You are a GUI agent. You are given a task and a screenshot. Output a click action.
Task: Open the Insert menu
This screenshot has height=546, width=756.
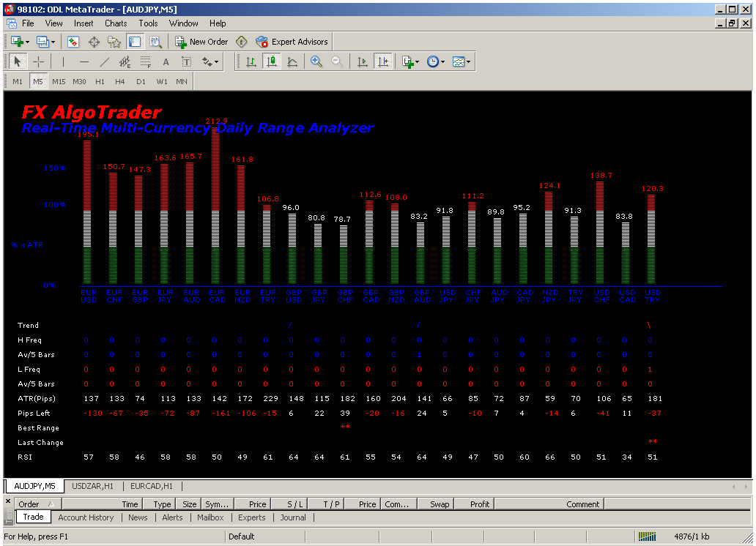(84, 23)
